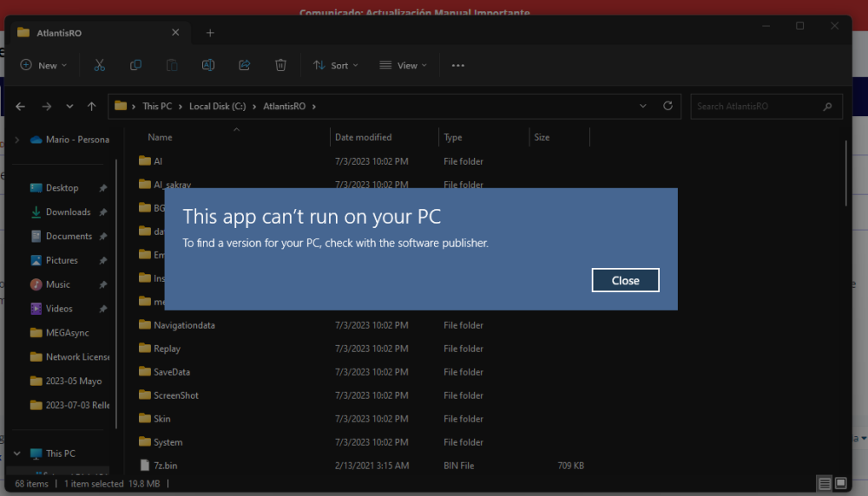Click the Refresh button beside address bar
Viewport: 868px width, 496px height.
[667, 106]
